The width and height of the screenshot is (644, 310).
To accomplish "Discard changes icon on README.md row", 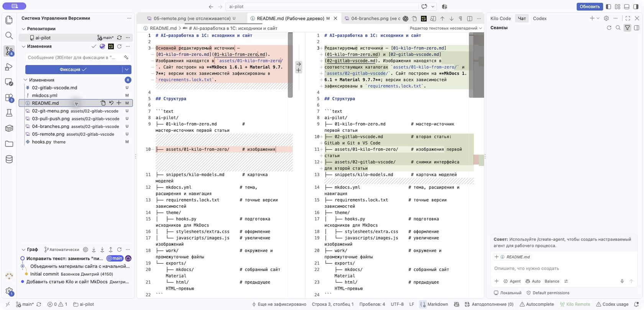I will (111, 103).
